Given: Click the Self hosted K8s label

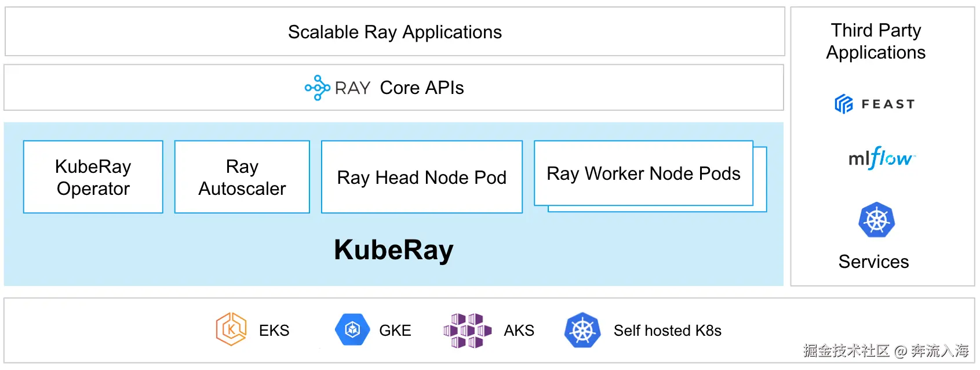Looking at the screenshot, I should coord(668,331).
